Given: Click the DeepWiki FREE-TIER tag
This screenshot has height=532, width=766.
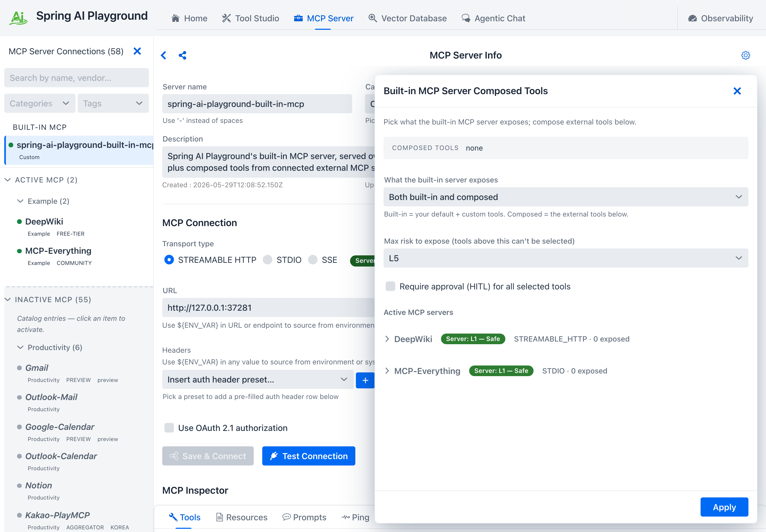Looking at the screenshot, I should [70, 234].
